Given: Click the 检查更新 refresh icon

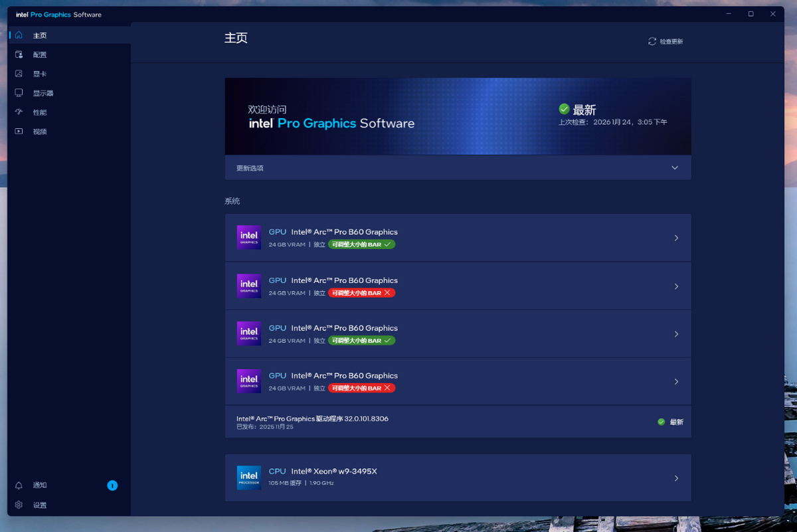Looking at the screenshot, I should [652, 41].
